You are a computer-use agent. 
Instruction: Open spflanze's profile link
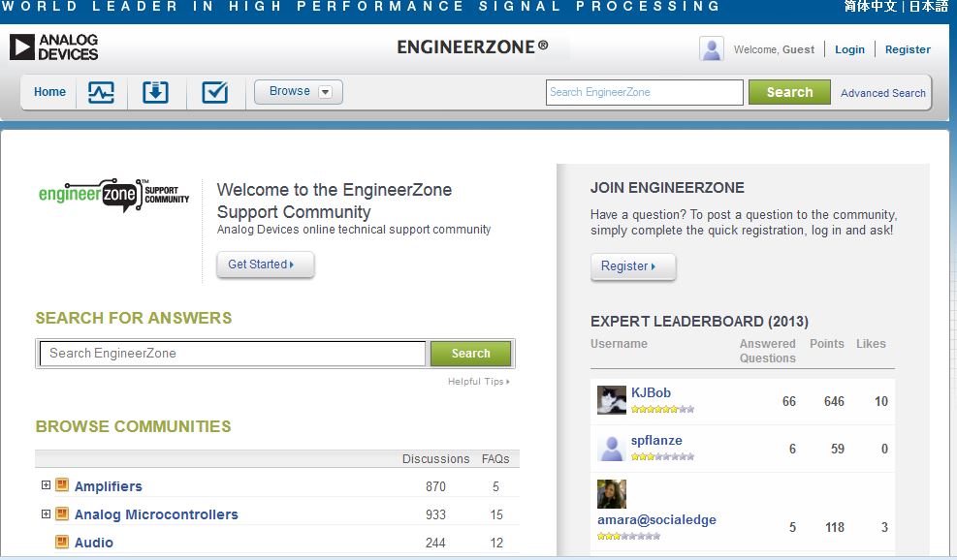pyautogui.click(x=656, y=441)
